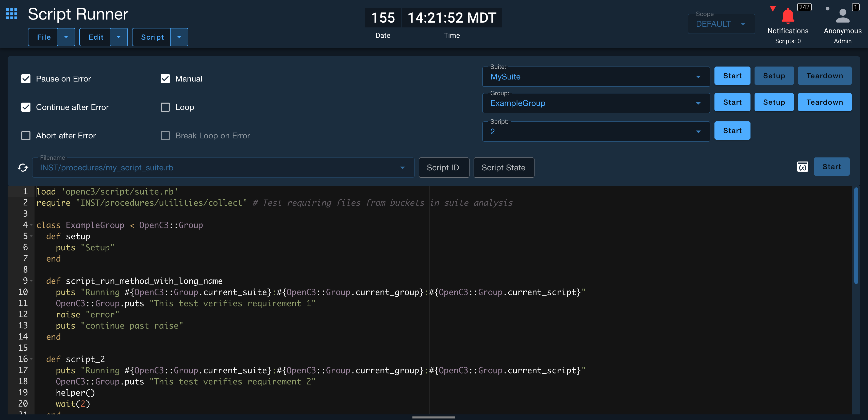Click the Script State field

[504, 168]
